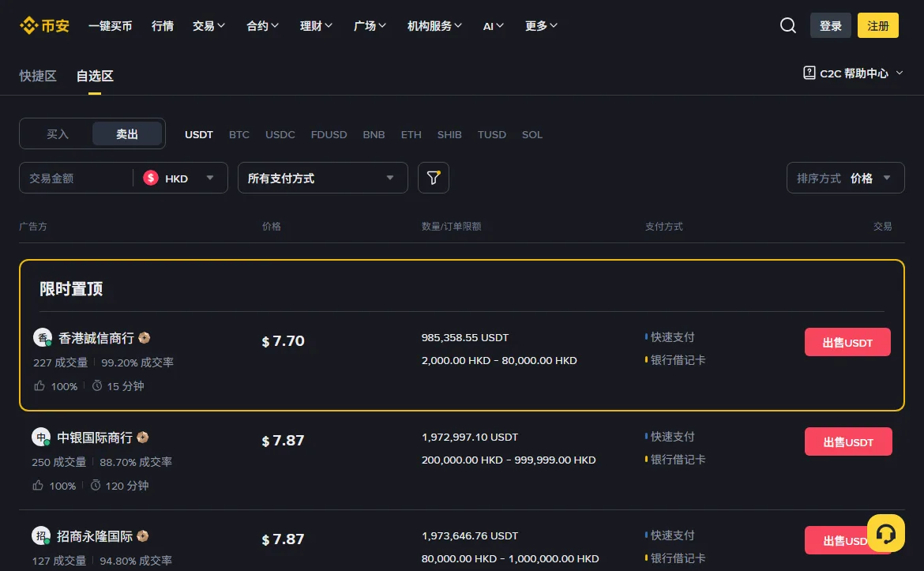924x571 pixels.
Task: Select the USDC coin tab
Action: (280, 134)
